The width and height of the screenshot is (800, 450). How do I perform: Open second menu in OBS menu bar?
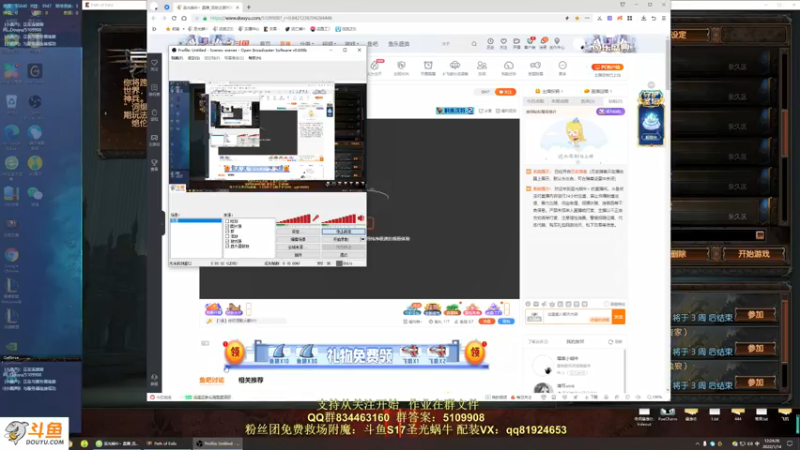193,58
